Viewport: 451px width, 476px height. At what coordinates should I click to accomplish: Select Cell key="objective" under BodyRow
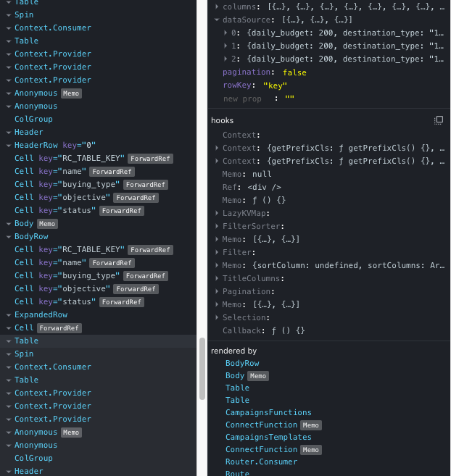(86, 288)
